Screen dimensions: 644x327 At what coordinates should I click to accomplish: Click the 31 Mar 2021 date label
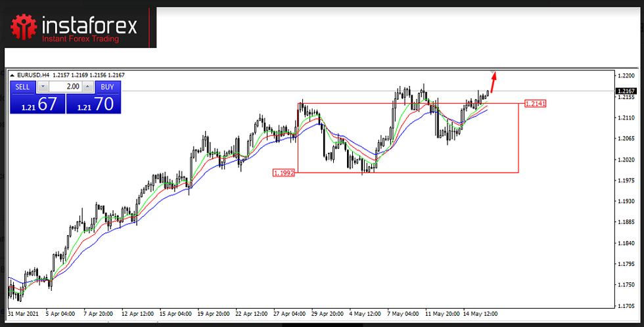coord(22,313)
